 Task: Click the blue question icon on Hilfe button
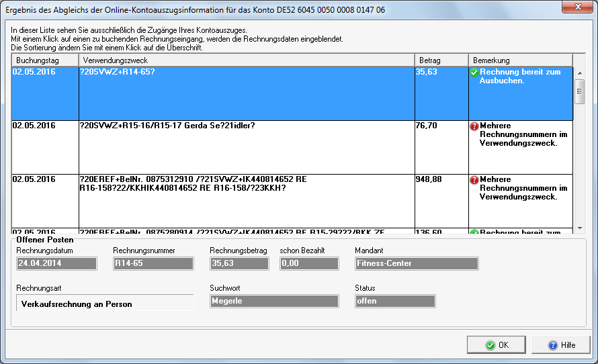(x=553, y=345)
